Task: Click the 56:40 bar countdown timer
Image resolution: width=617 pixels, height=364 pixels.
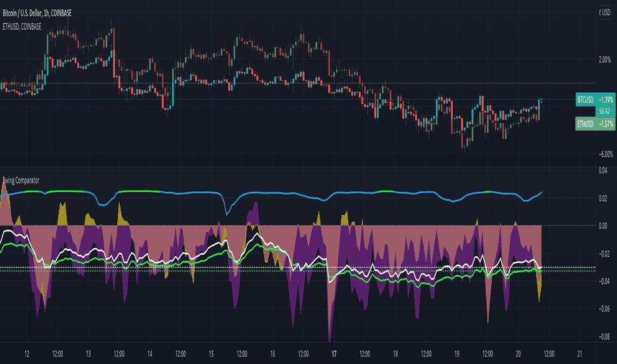Action: pos(604,111)
